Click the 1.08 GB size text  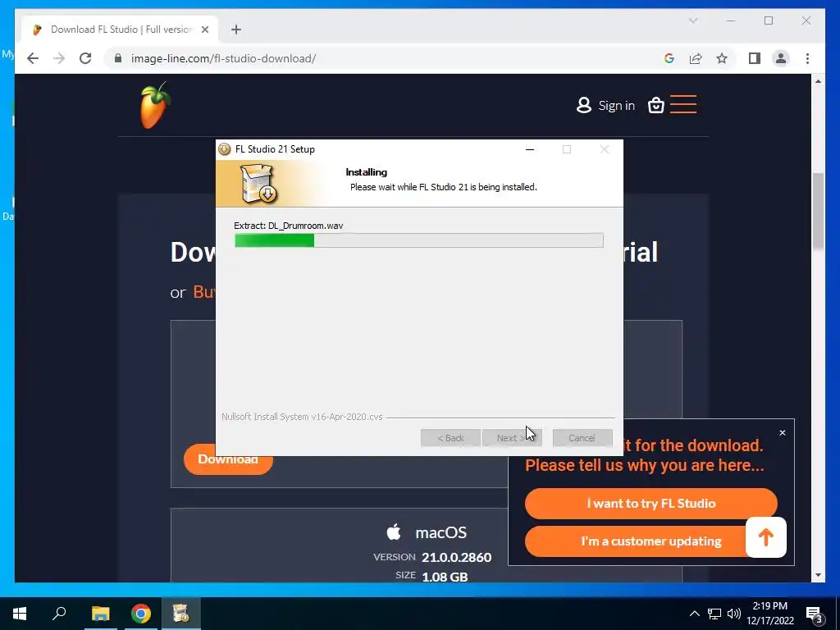click(x=445, y=577)
